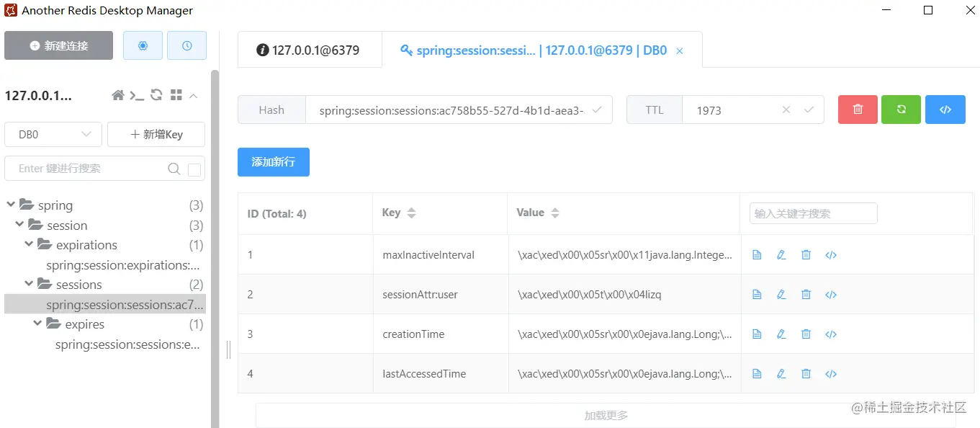Select spring:session:expirations key in tree
The width and height of the screenshot is (980, 428).
[123, 265]
